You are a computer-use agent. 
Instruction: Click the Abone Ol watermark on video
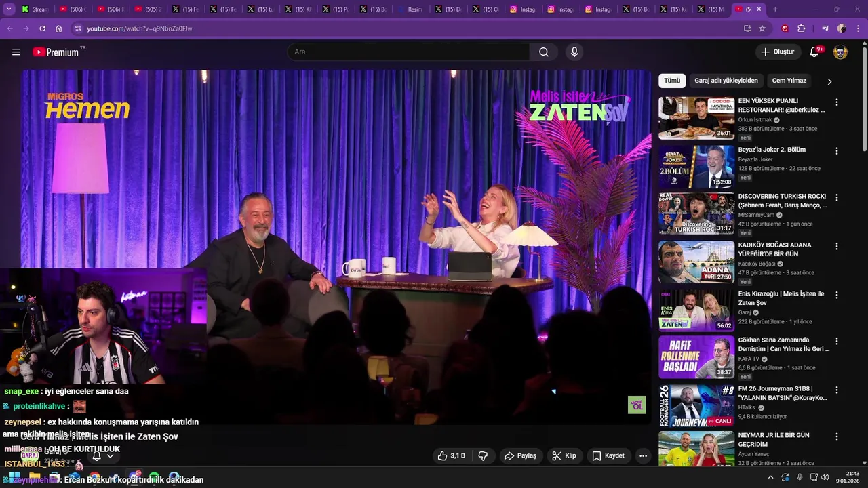637,405
